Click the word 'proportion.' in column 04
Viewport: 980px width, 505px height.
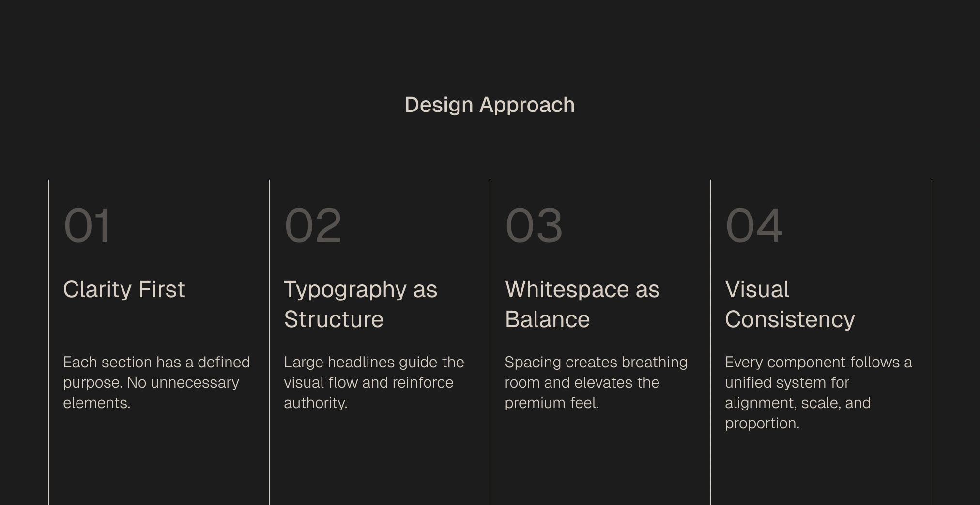coord(762,424)
